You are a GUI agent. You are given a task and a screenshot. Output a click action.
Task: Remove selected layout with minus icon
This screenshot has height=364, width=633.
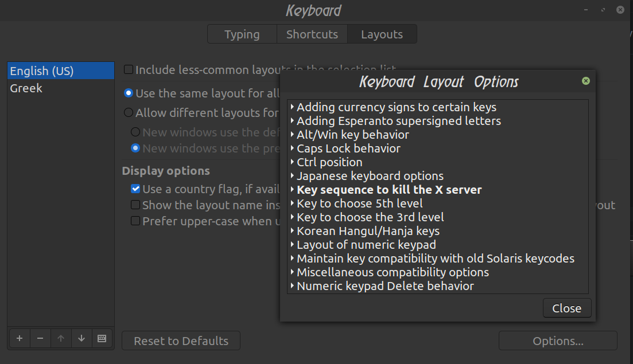coord(40,338)
